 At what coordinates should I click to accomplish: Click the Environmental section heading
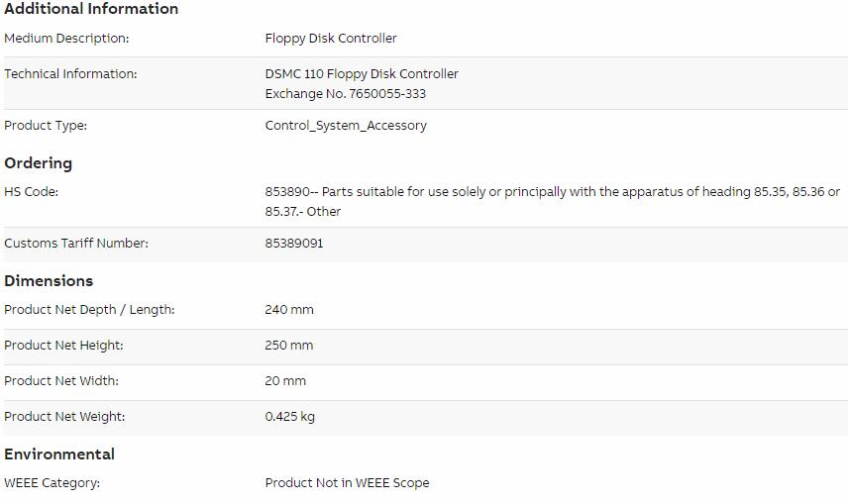(59, 454)
